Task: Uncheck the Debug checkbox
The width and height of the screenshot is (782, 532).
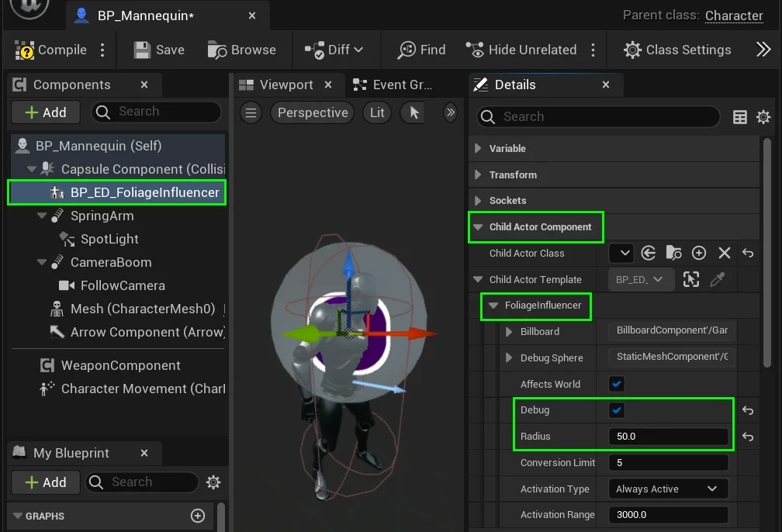Action: pyautogui.click(x=617, y=410)
